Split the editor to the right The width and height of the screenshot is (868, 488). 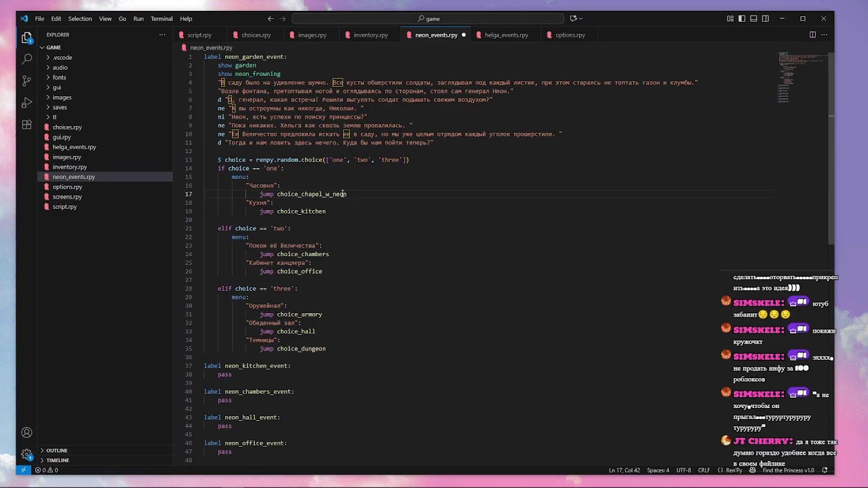(812, 35)
